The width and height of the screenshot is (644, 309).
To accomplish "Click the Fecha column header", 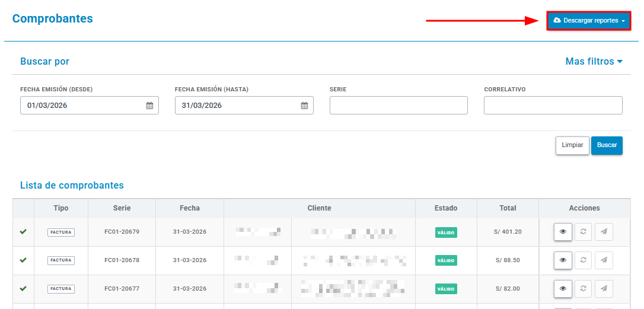I will click(190, 208).
